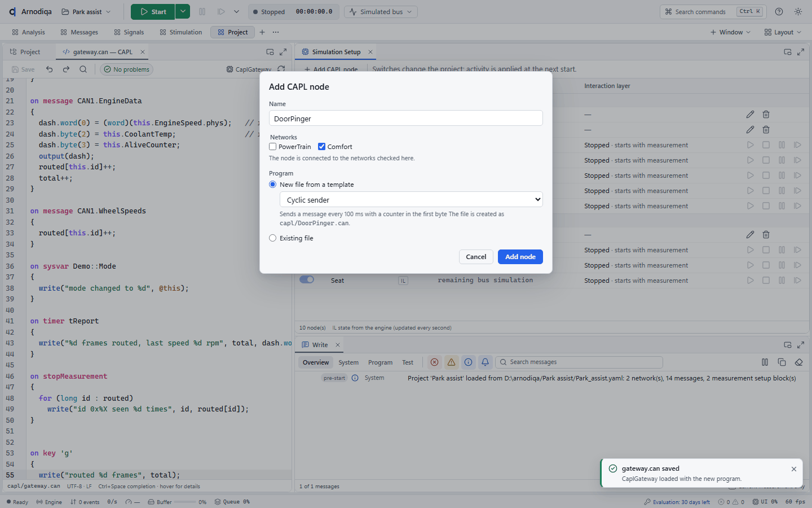
Task: Clear the Write panel with the eraser icon
Action: click(798, 362)
